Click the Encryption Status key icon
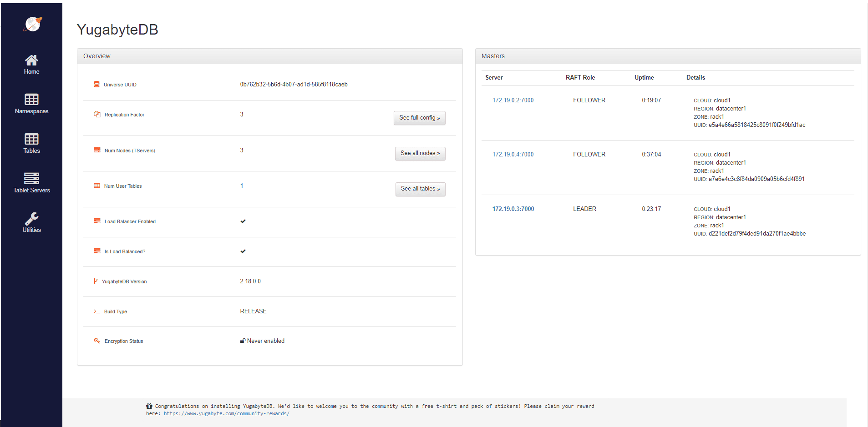 click(x=97, y=341)
